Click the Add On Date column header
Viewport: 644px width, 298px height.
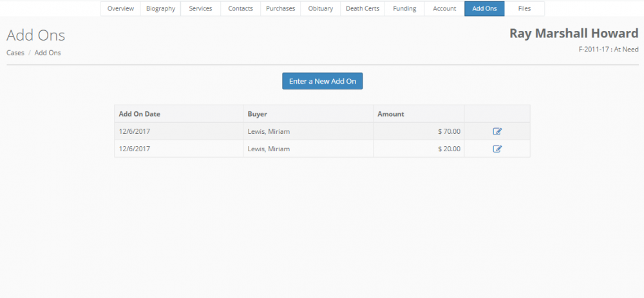(140, 114)
